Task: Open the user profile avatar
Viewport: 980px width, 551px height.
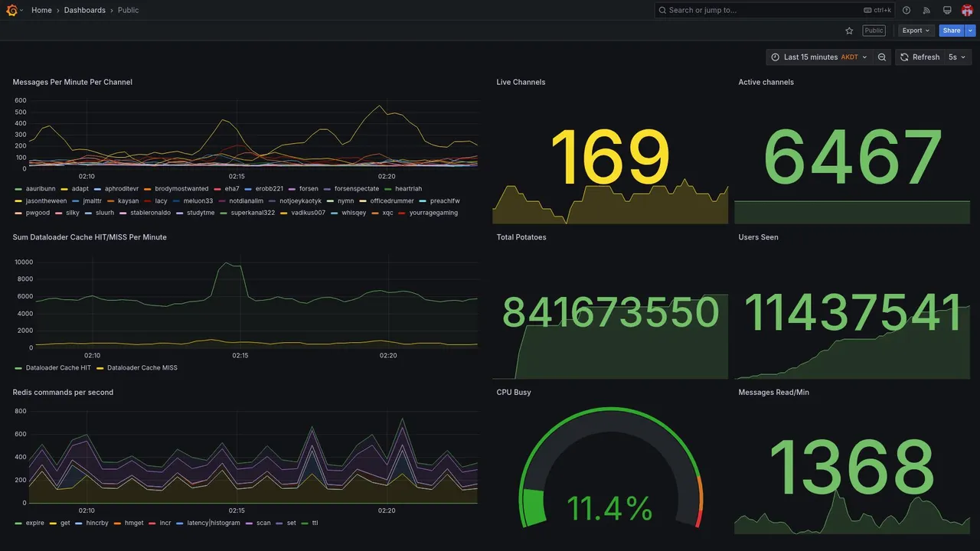Action: pos(967,10)
